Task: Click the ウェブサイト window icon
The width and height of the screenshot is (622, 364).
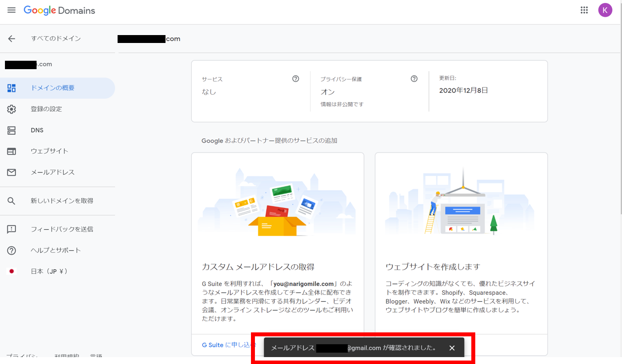Action: pyautogui.click(x=11, y=151)
